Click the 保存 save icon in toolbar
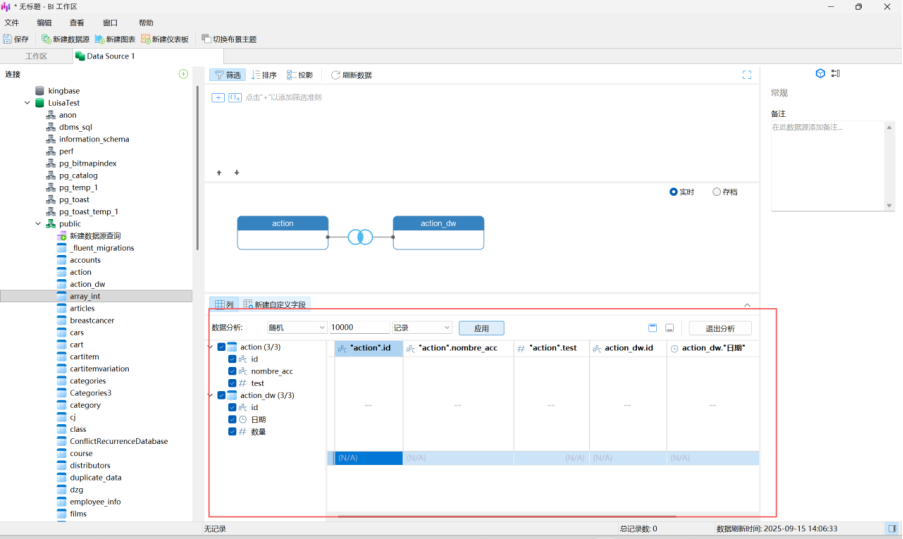The image size is (903, 539). 8,39
